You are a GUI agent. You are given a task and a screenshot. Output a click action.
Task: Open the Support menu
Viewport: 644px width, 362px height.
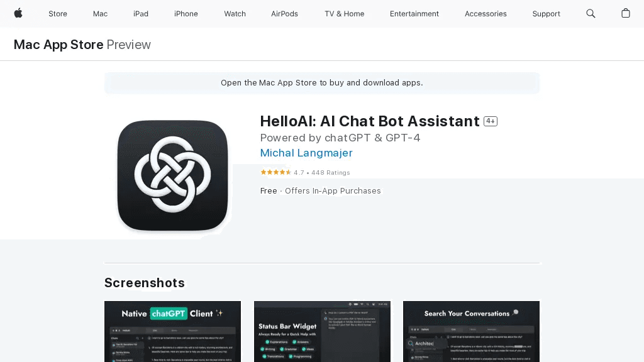pyautogui.click(x=547, y=14)
